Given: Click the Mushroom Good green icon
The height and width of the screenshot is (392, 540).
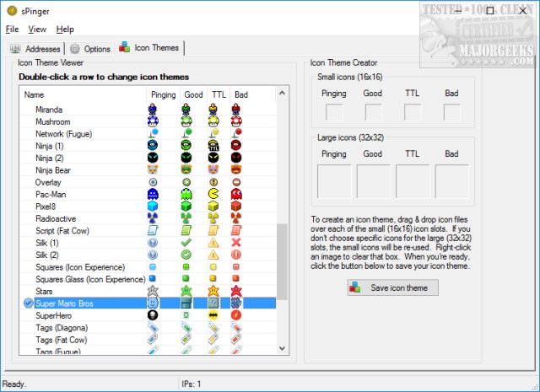Looking at the screenshot, I should [x=186, y=121].
